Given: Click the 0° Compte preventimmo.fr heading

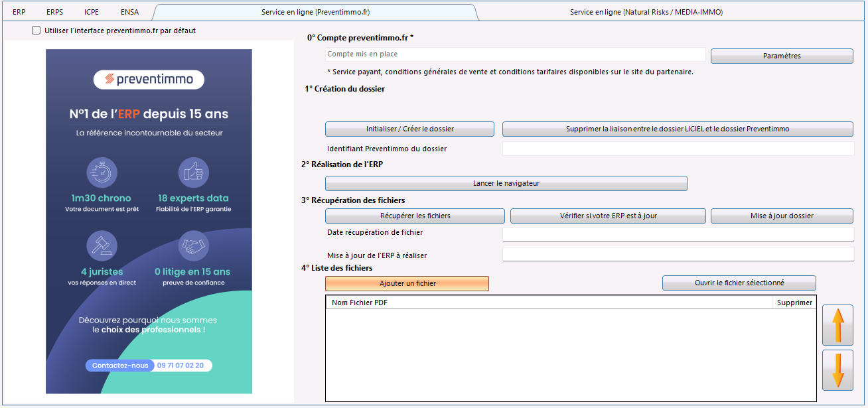Looking at the screenshot, I should click(x=360, y=38).
